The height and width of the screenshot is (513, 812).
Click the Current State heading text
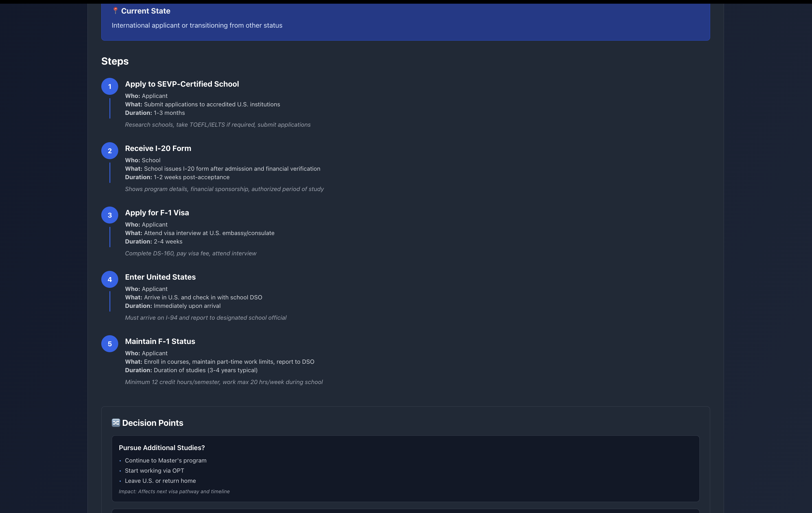(x=146, y=11)
